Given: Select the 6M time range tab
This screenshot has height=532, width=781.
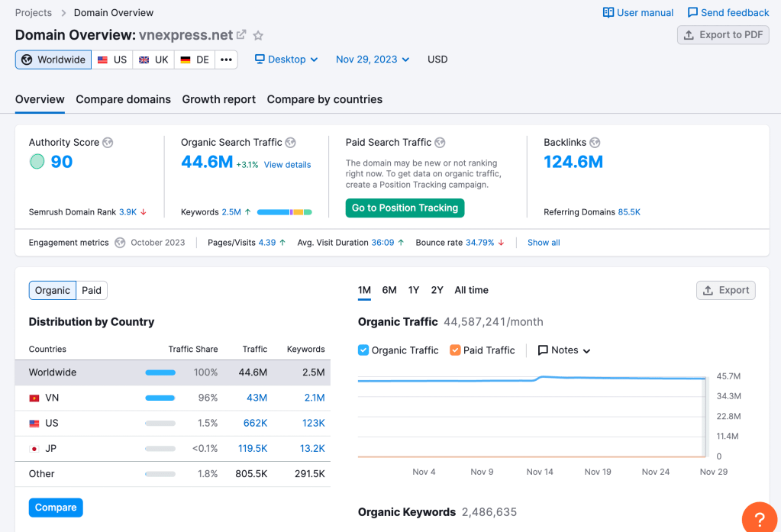Looking at the screenshot, I should coord(389,290).
